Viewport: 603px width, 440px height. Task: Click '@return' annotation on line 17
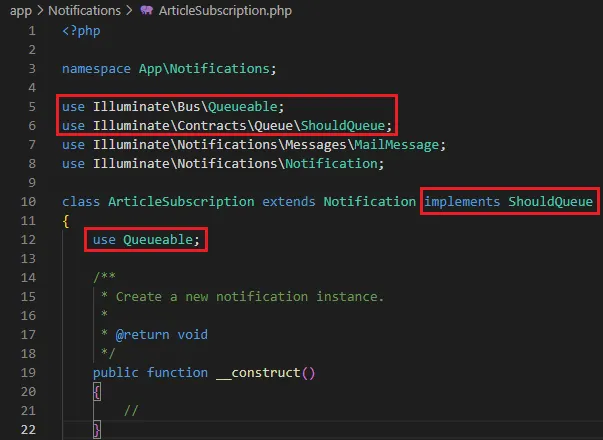tap(142, 335)
